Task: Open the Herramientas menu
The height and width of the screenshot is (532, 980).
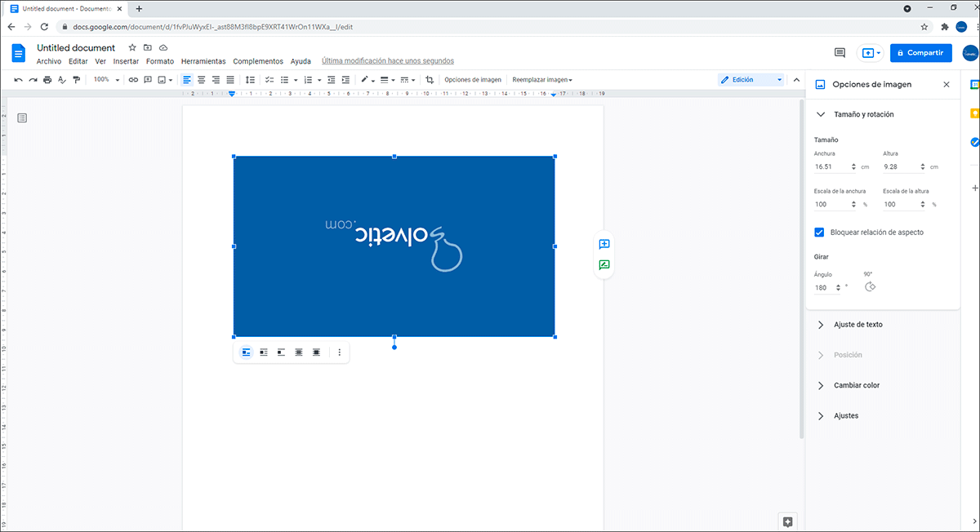Action: [203, 61]
